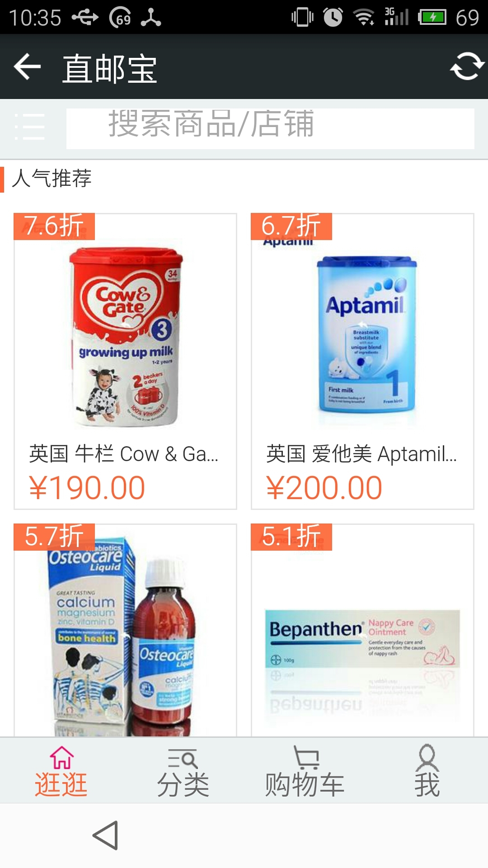
Task: Click the refresh icon in header
Action: tap(467, 66)
